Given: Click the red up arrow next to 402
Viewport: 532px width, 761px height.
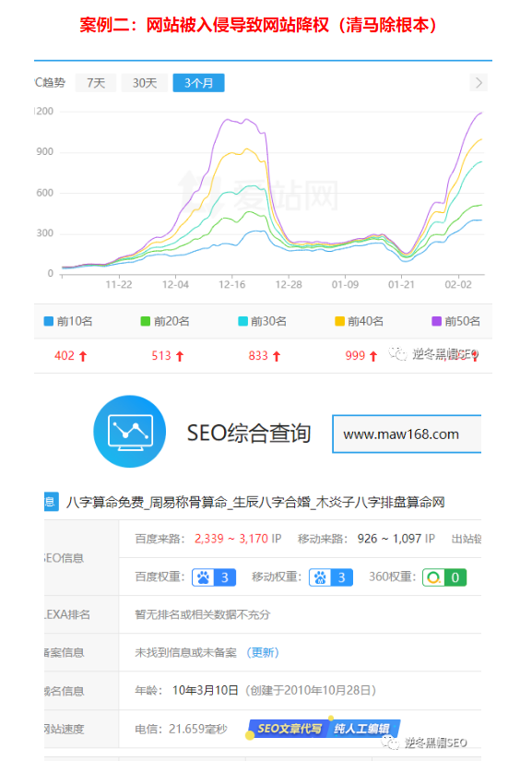Looking at the screenshot, I should click(x=83, y=356).
